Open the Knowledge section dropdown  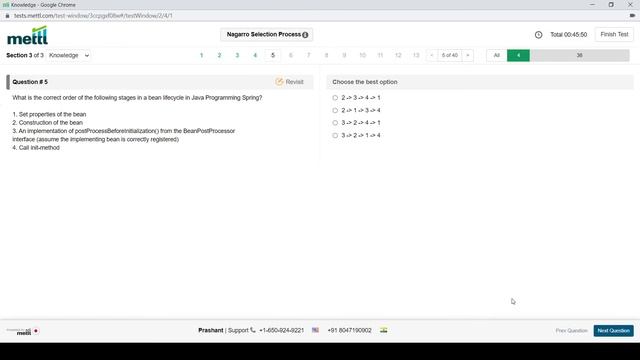coord(69,55)
